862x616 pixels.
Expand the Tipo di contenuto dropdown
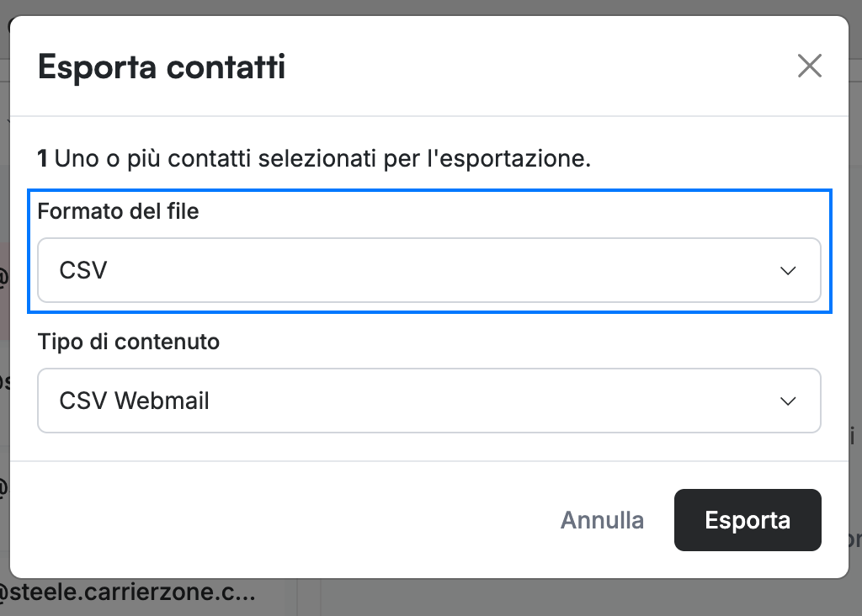click(x=428, y=401)
